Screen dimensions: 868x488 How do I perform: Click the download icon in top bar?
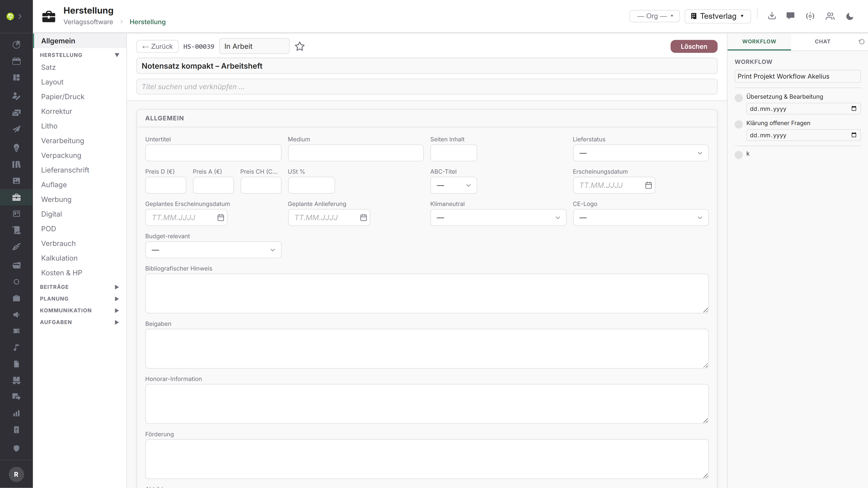click(x=772, y=16)
